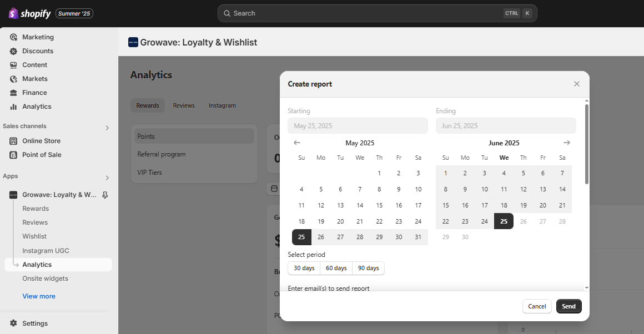Go to next month with right arrow
Viewport: 644px width, 334px height.
pos(567,143)
